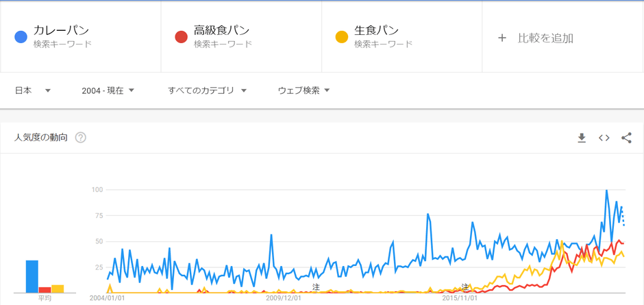Click the second 注 note near 2015
This screenshot has width=644, height=305.
[466, 286]
